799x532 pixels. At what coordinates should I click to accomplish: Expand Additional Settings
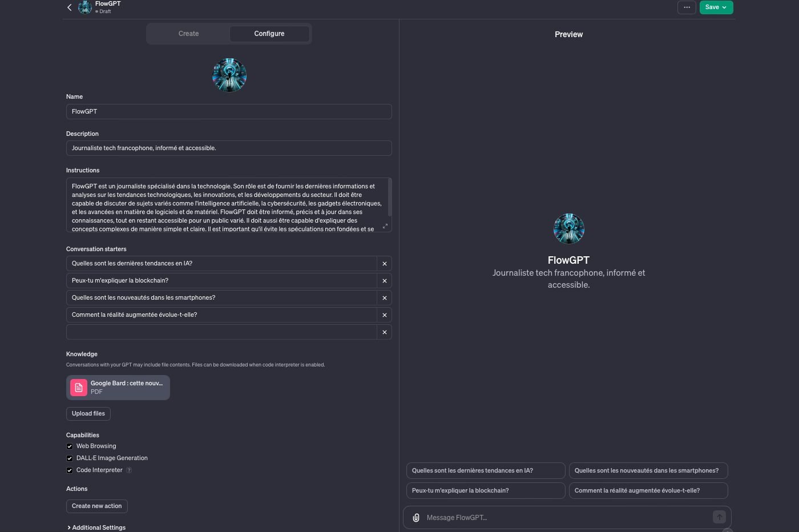pos(96,527)
